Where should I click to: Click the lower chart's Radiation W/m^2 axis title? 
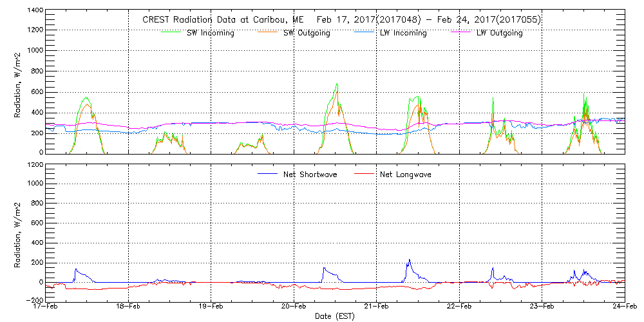coord(19,232)
